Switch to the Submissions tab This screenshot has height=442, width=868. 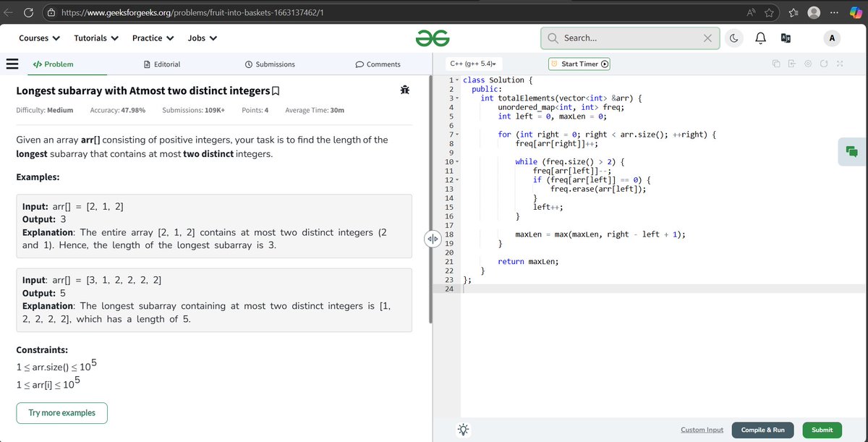click(x=270, y=64)
